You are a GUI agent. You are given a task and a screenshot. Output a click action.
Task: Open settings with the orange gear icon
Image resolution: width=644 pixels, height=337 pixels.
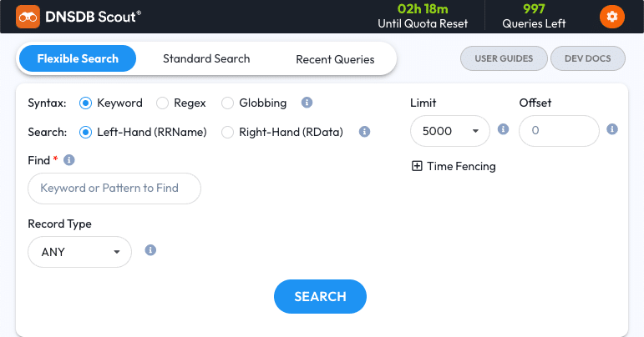point(612,17)
